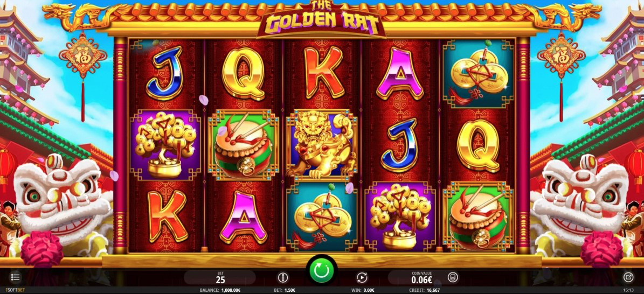Click the pink A symbol on fourth reel
The height and width of the screenshot is (294, 644).
400,73
